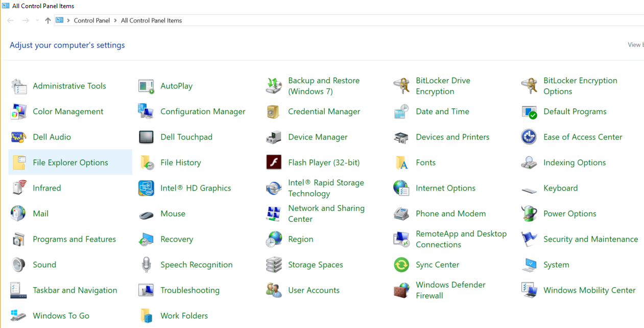The image size is (644, 328).
Task: Open Administrative Tools icon
Action: [19, 86]
